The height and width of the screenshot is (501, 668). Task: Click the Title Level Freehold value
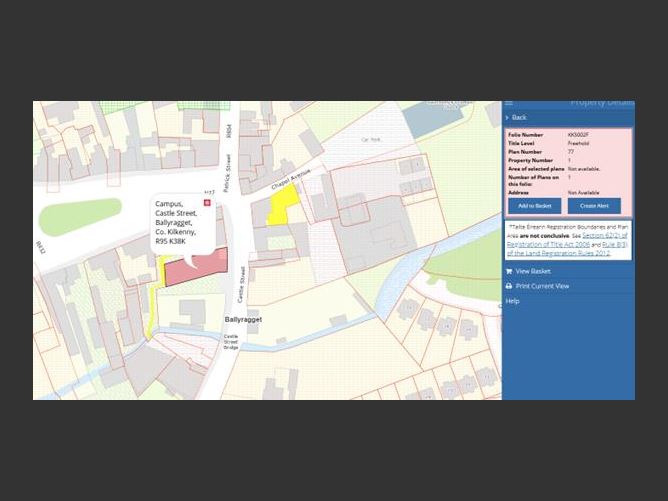578,143
